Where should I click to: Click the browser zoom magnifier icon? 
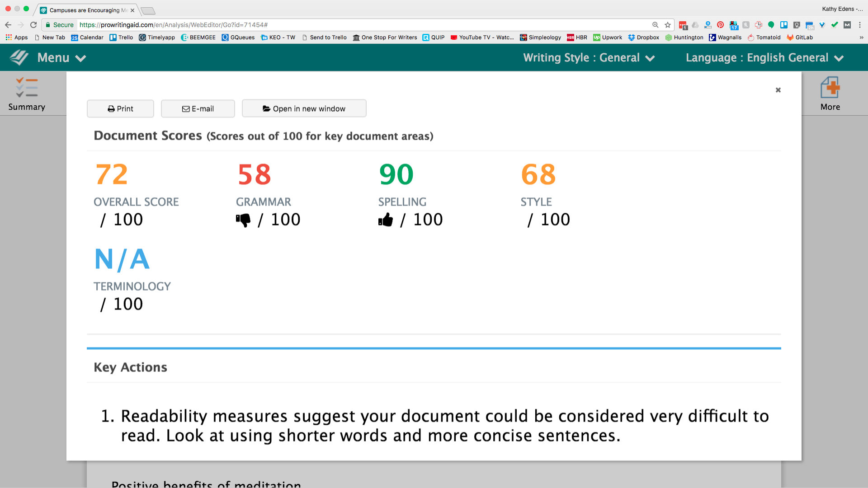click(655, 25)
